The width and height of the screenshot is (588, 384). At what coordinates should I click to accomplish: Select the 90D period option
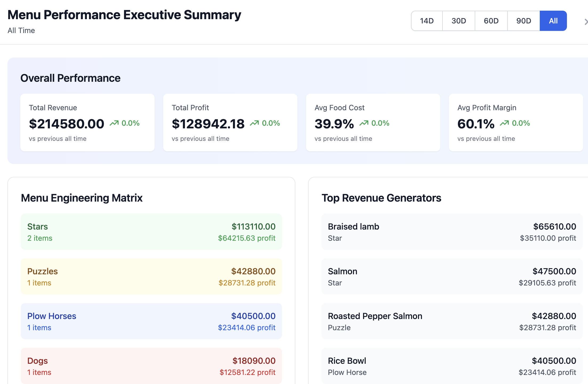(x=524, y=21)
